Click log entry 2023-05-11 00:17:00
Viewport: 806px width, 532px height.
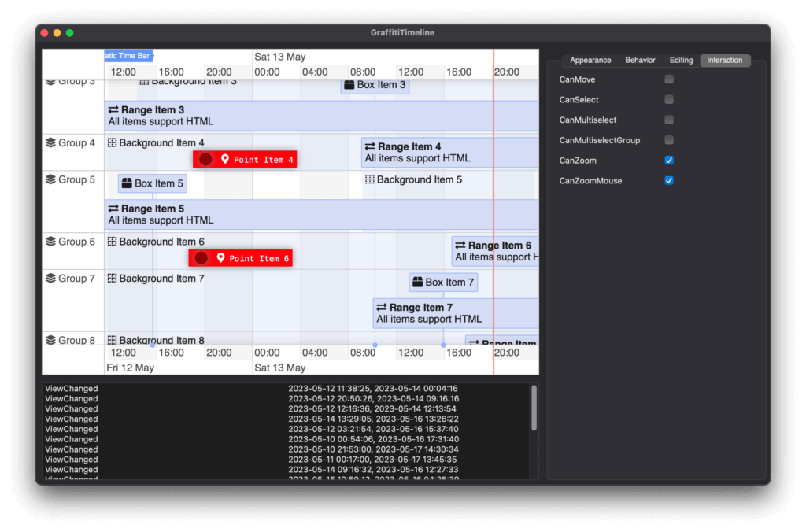tap(372, 460)
